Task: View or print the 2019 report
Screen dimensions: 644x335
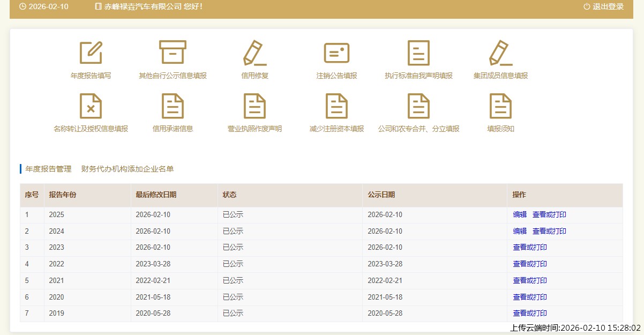Action: click(530, 313)
